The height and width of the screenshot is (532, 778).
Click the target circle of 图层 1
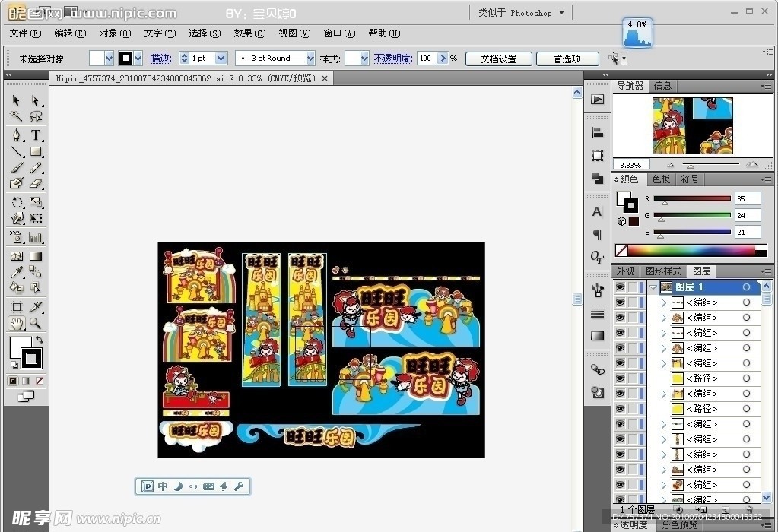pos(746,287)
